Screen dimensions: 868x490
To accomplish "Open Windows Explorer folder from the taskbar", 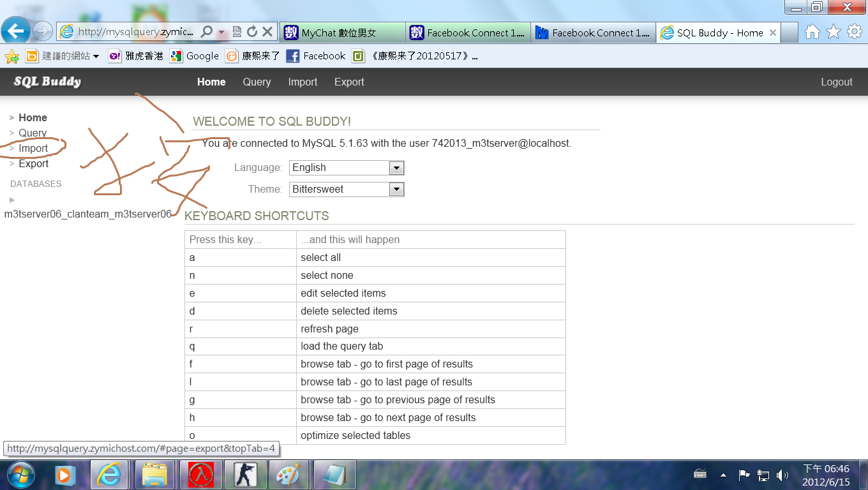I will click(x=154, y=475).
